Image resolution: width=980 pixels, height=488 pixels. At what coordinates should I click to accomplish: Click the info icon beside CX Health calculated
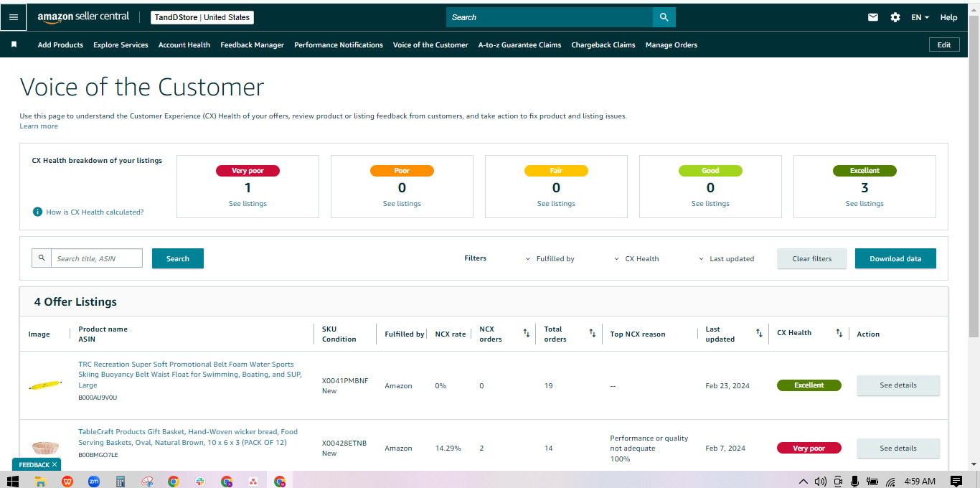pyautogui.click(x=37, y=212)
